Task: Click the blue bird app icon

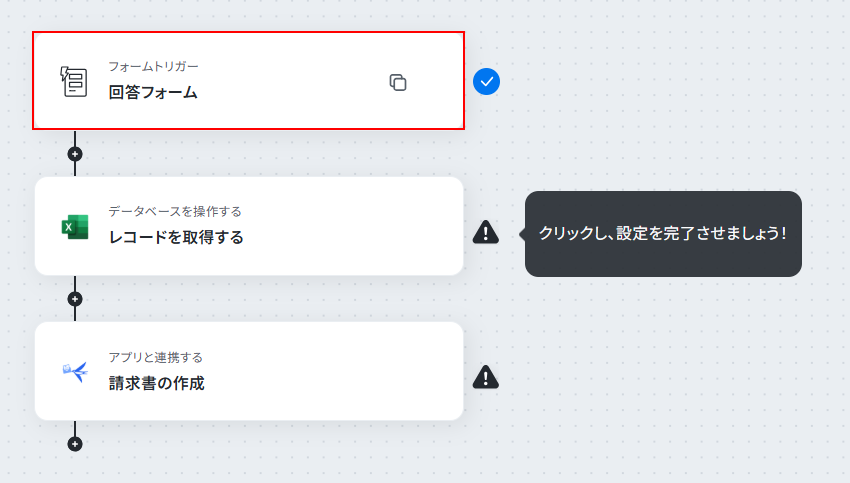Action: pos(75,372)
